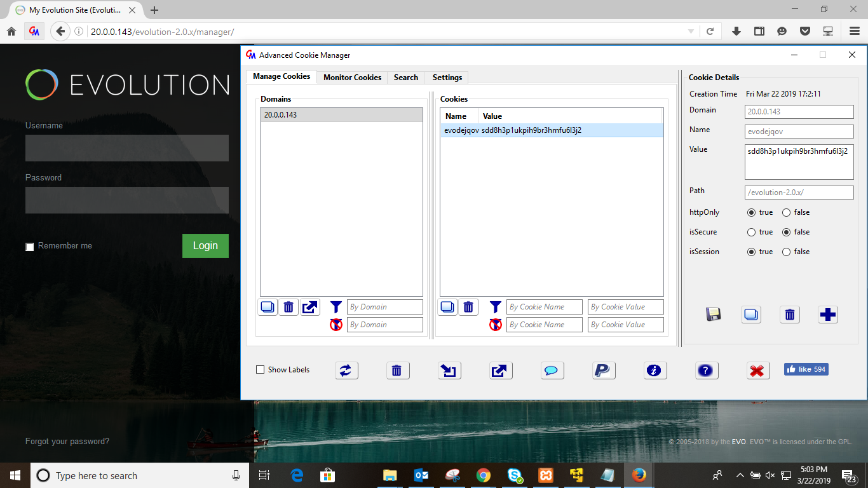
Task: Click the red X icon in the bottom toolbar
Action: (758, 370)
